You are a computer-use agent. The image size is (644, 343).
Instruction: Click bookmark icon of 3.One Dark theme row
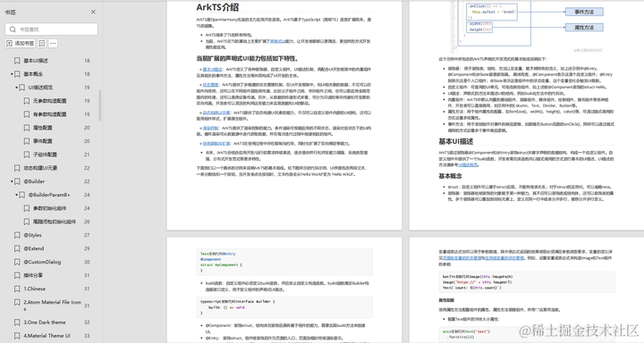17,322
